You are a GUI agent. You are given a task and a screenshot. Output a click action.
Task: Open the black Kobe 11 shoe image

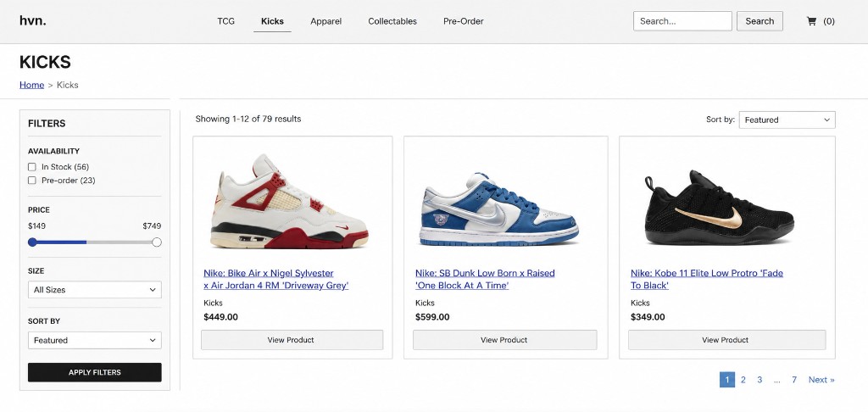719,208
